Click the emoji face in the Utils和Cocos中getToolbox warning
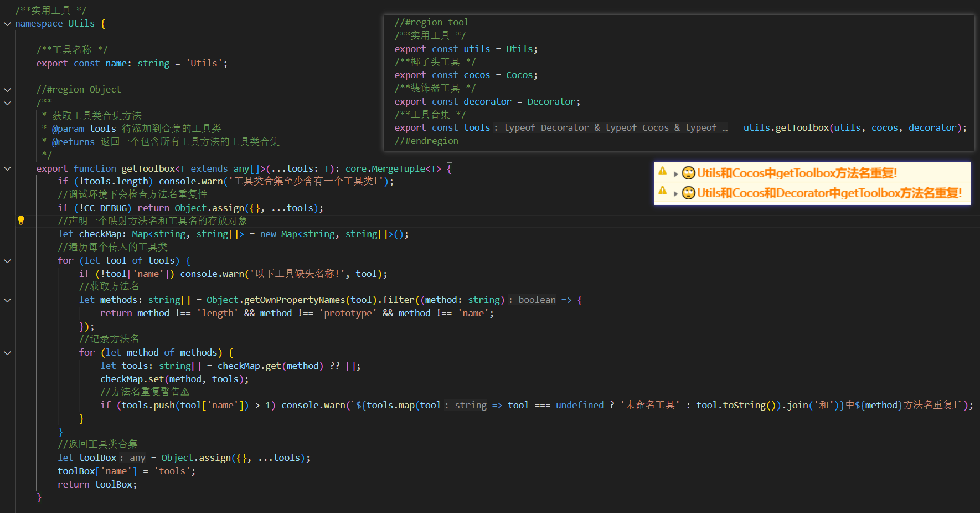Screen dimensions: 980x513 pyautogui.click(x=688, y=173)
